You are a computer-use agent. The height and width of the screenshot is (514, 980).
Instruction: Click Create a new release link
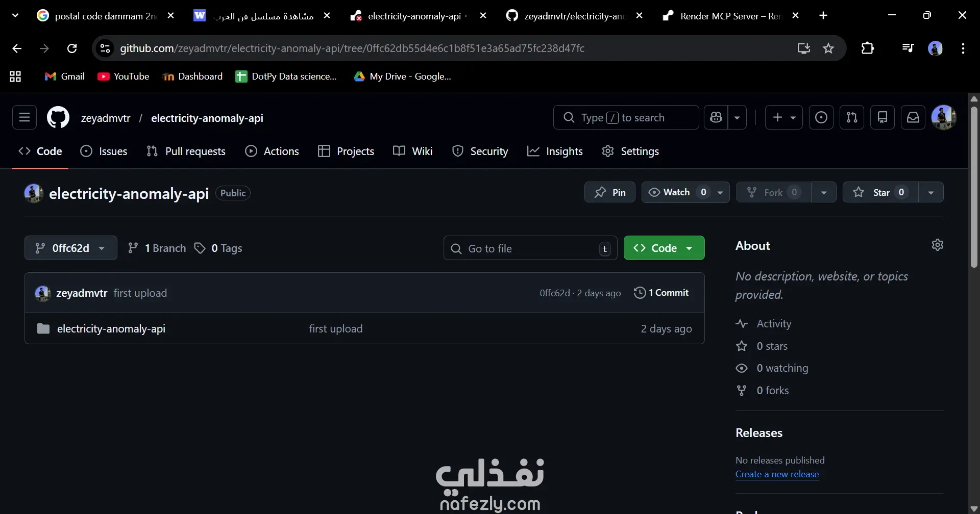777,474
